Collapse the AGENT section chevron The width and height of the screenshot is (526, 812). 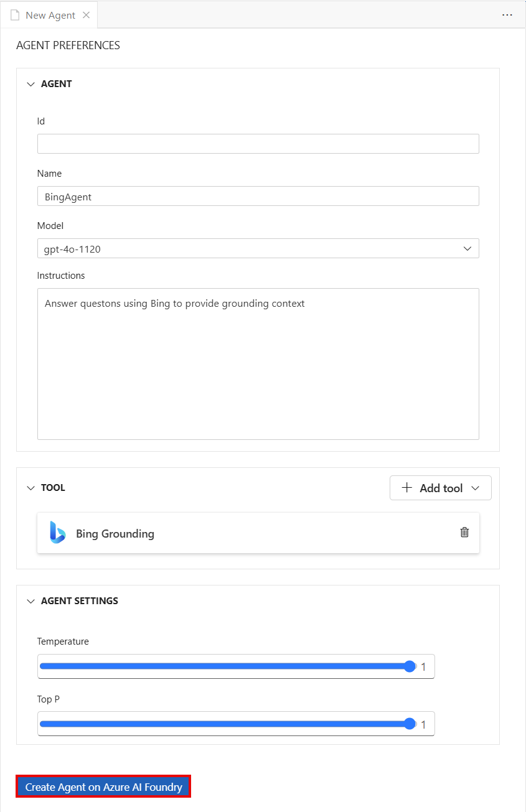[31, 84]
